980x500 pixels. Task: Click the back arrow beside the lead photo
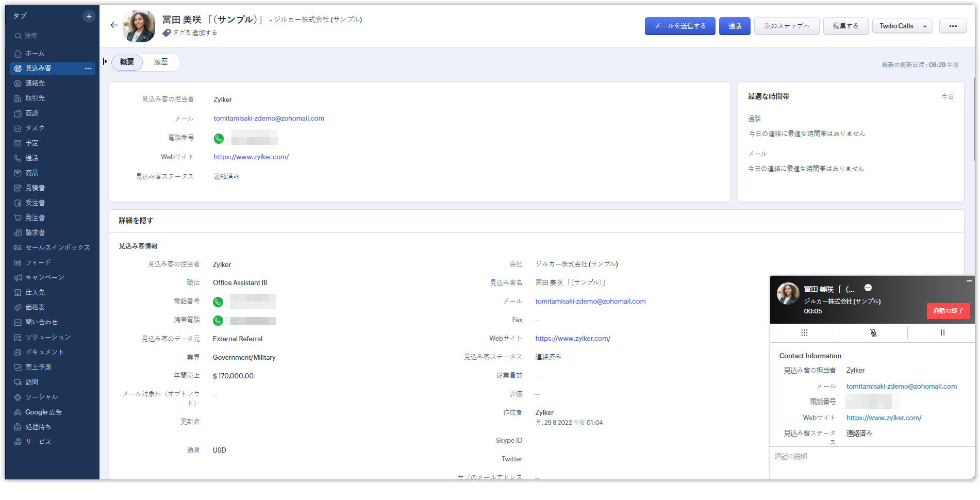click(x=114, y=25)
